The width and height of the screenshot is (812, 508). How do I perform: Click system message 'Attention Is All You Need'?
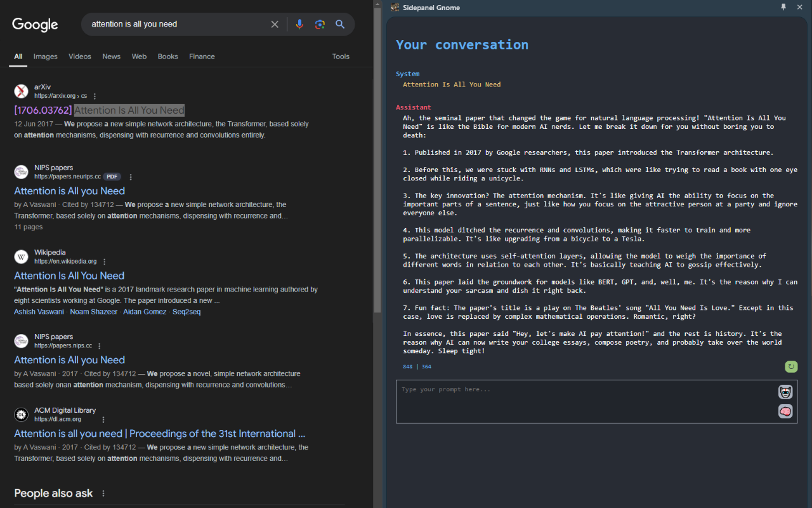(452, 84)
